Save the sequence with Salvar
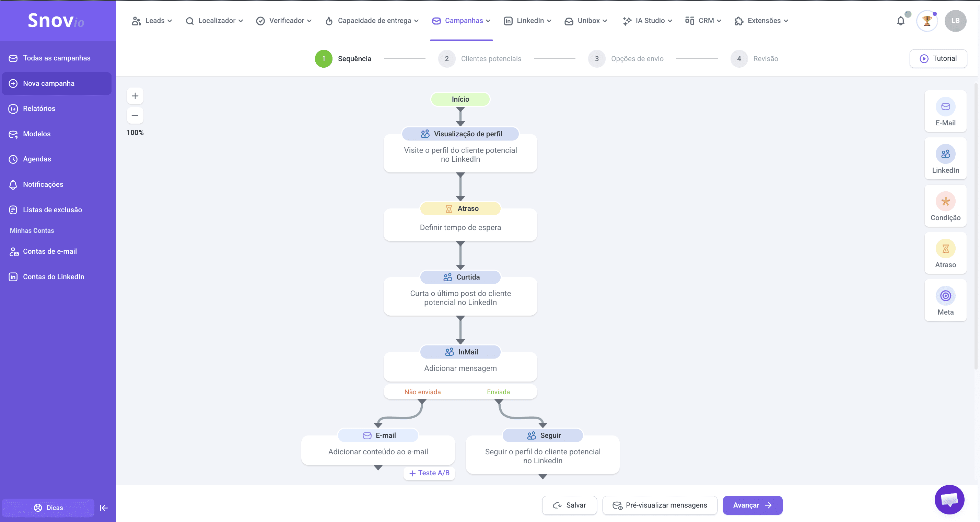Viewport: 980px width, 522px height. point(569,505)
